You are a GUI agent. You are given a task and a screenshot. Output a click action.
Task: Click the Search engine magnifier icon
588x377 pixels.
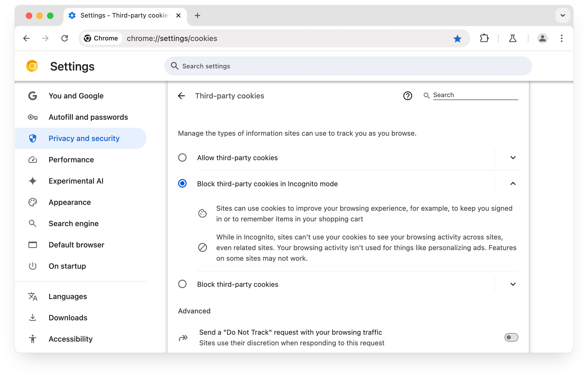[33, 223]
